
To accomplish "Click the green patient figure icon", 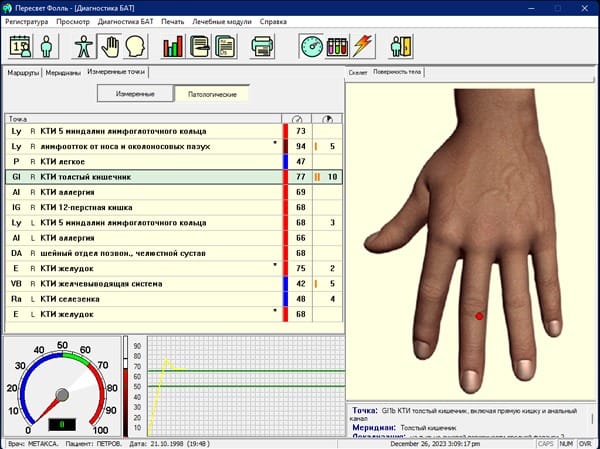I will point(47,45).
